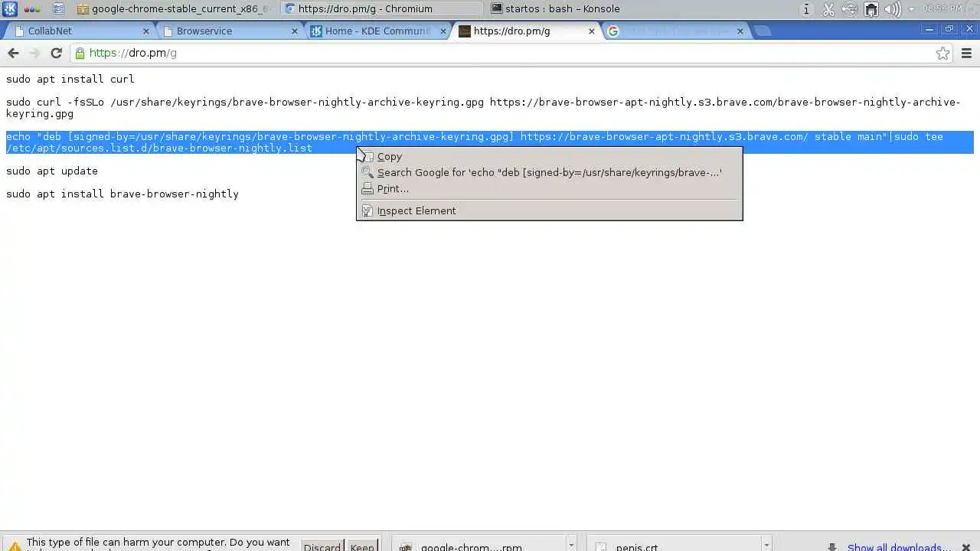Open the KDE application launcher menu
Image resolution: width=980 pixels, height=551 pixels.
coord(10,9)
